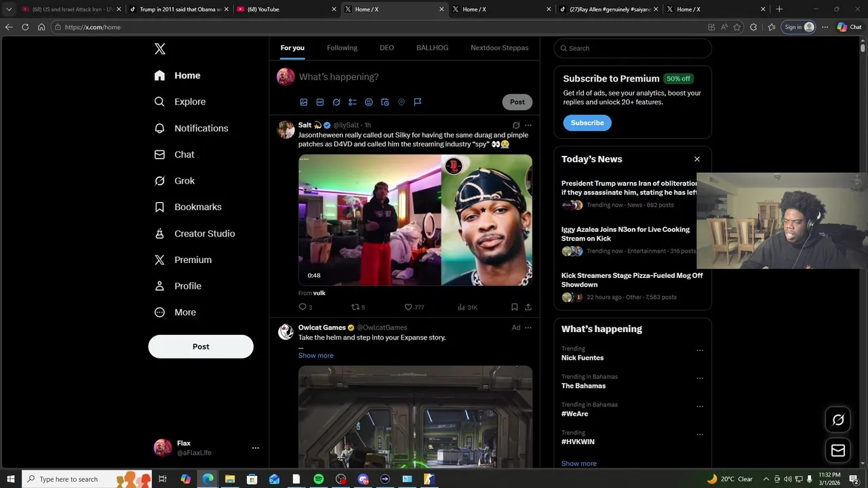Screen dimensions: 868x488
Task: Open Chat from the sidebar
Action: (174, 155)
